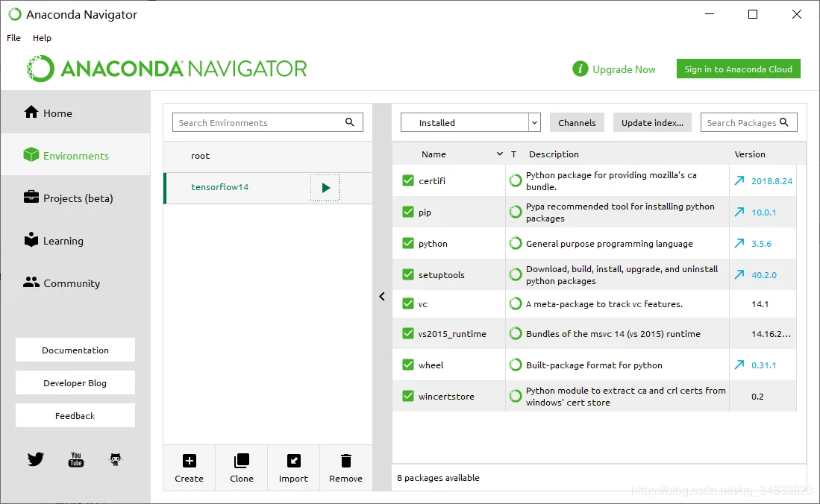Select the root environment
Viewport: 820px width, 504px height.
268,156
